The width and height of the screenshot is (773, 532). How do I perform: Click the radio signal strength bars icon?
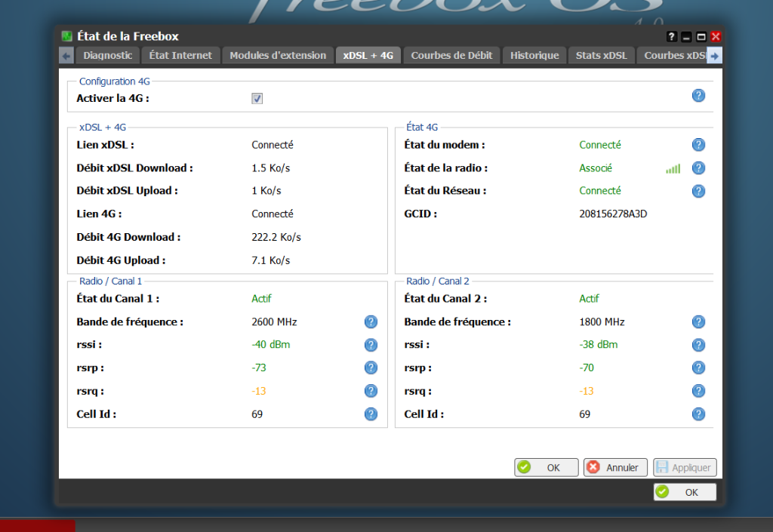673,169
